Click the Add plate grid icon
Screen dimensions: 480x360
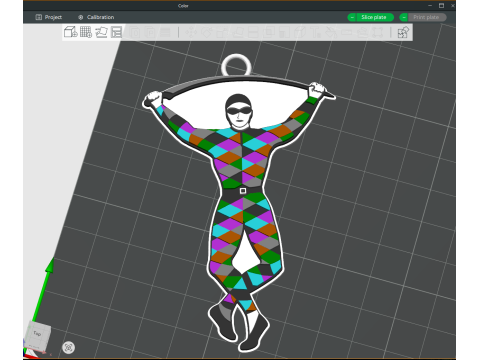pyautogui.click(x=86, y=32)
